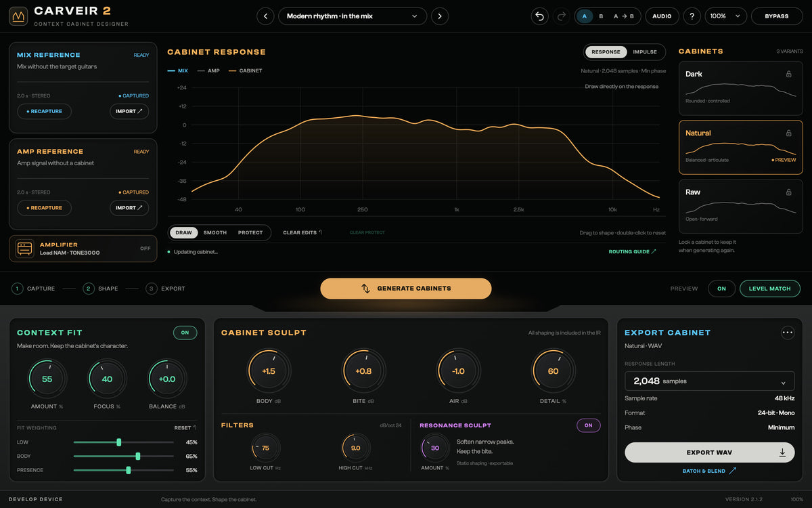This screenshot has width=812, height=508.
Task: Click Clear Protect
Action: pyautogui.click(x=367, y=232)
